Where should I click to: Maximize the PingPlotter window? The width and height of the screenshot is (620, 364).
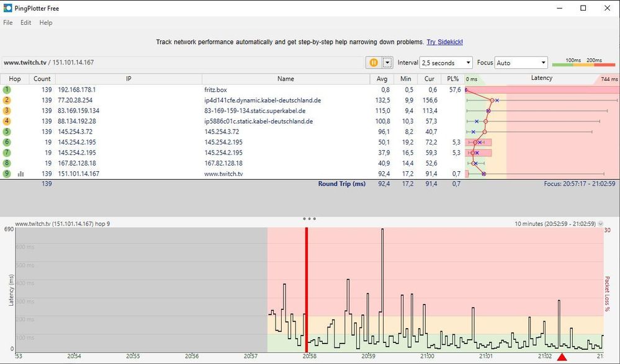583,8
